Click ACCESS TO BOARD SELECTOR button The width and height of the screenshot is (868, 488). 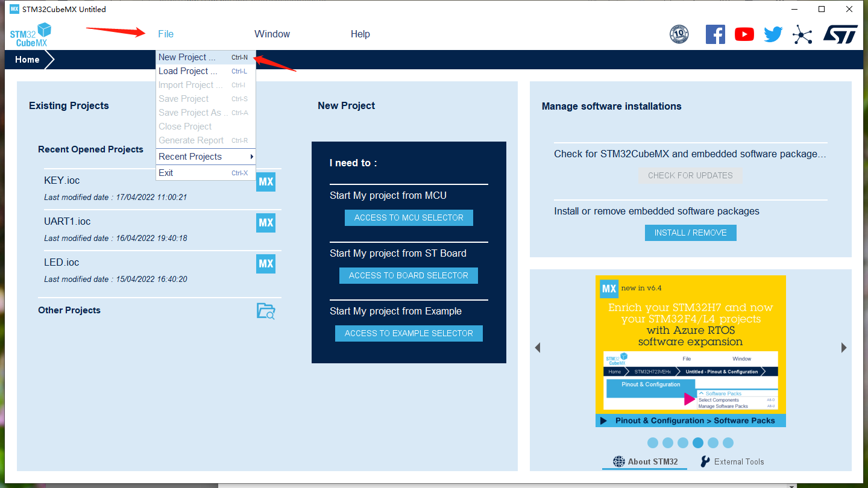pos(409,275)
